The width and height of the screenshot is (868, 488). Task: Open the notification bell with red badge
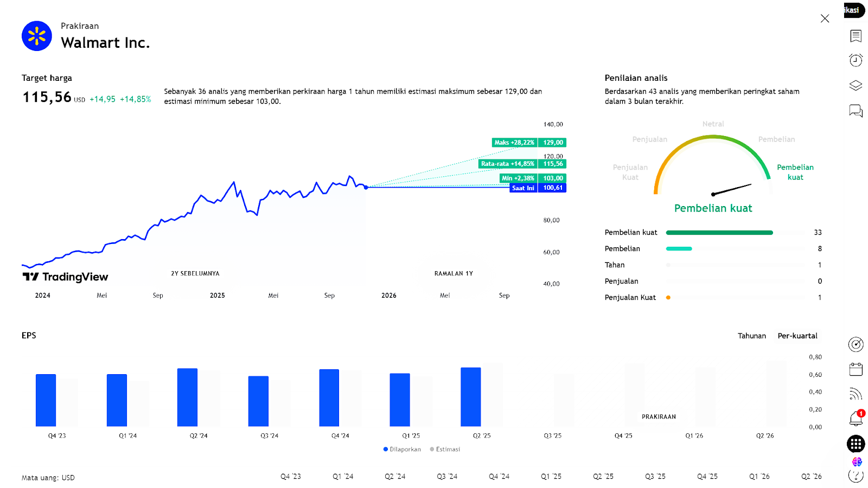856,419
